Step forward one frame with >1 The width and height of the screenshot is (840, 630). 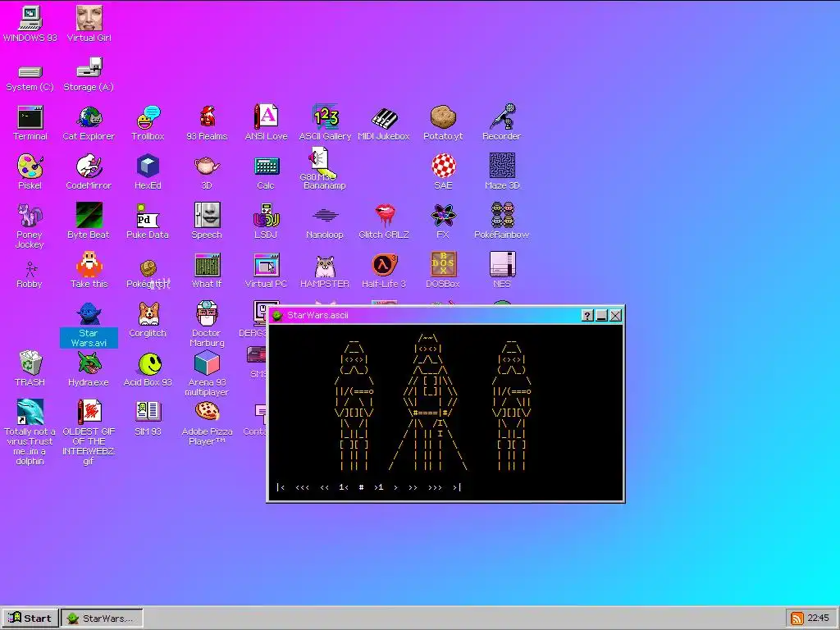click(x=379, y=487)
